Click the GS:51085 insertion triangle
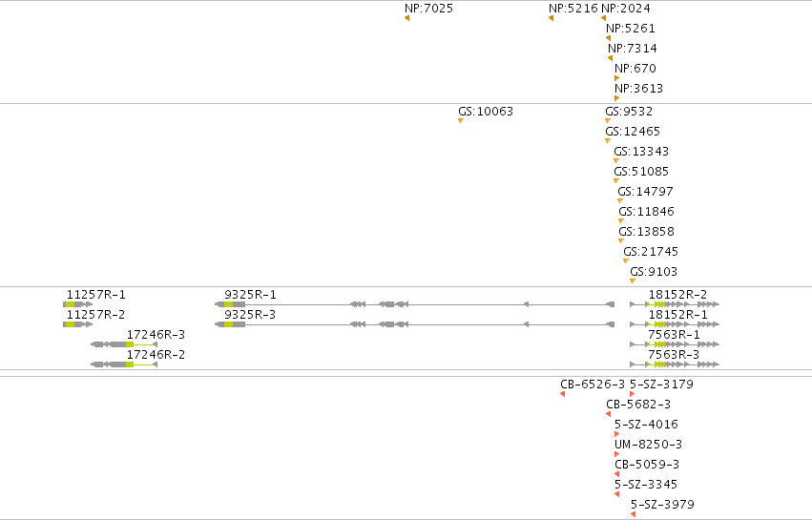 616,180
